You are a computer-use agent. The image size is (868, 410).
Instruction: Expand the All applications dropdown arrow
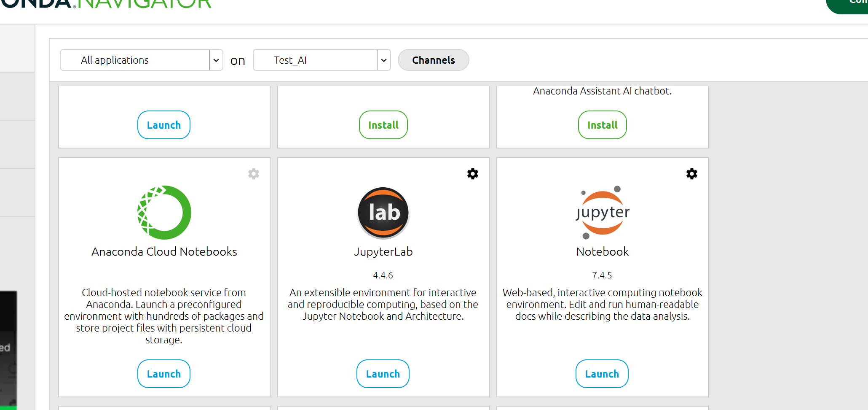pyautogui.click(x=216, y=60)
